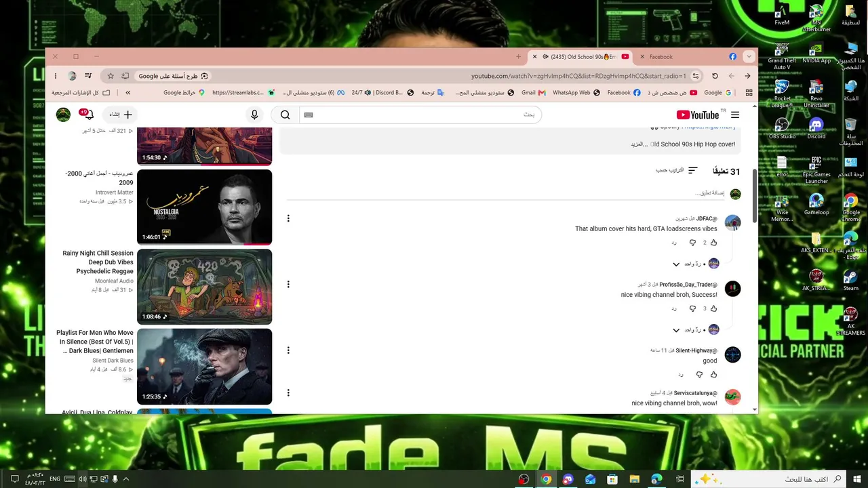Like Silent-Highway's comment

(x=713, y=375)
